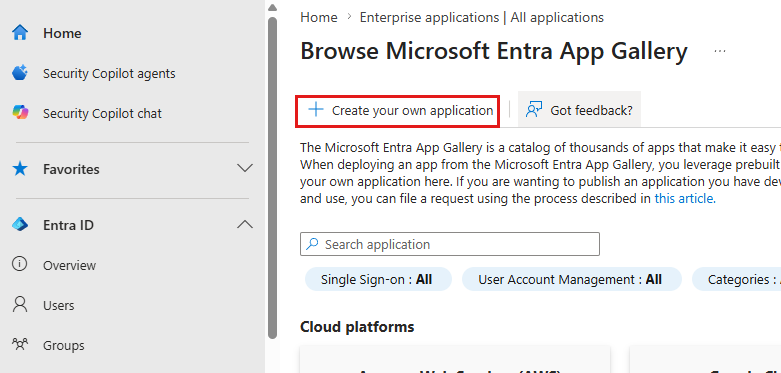Click the Security Copilot agents icon
The width and height of the screenshot is (781, 373).
20,73
